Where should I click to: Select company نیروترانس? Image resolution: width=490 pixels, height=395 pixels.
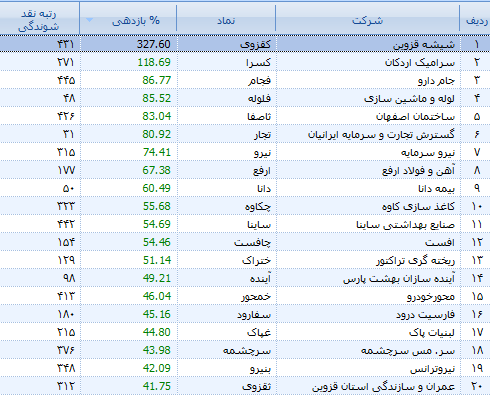[432, 368]
